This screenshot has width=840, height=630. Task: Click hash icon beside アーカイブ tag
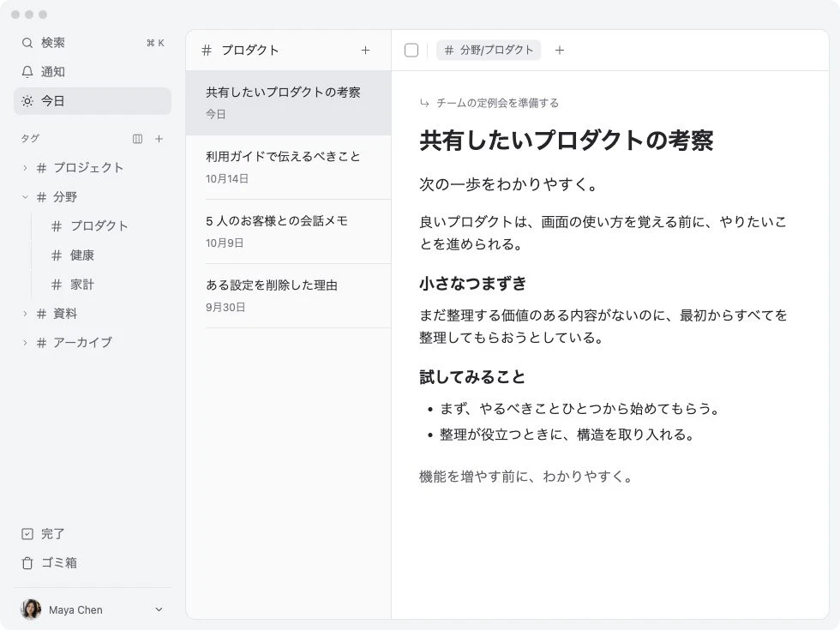tap(42, 343)
